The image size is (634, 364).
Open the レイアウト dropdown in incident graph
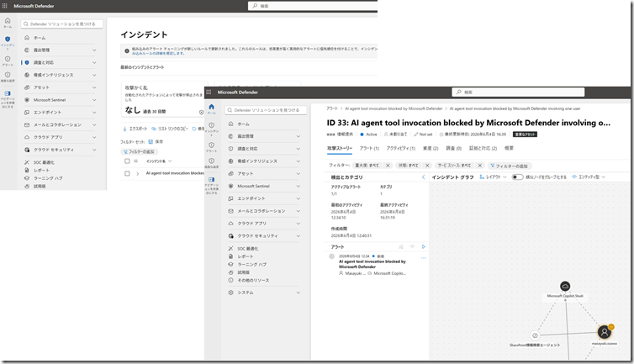tap(493, 177)
